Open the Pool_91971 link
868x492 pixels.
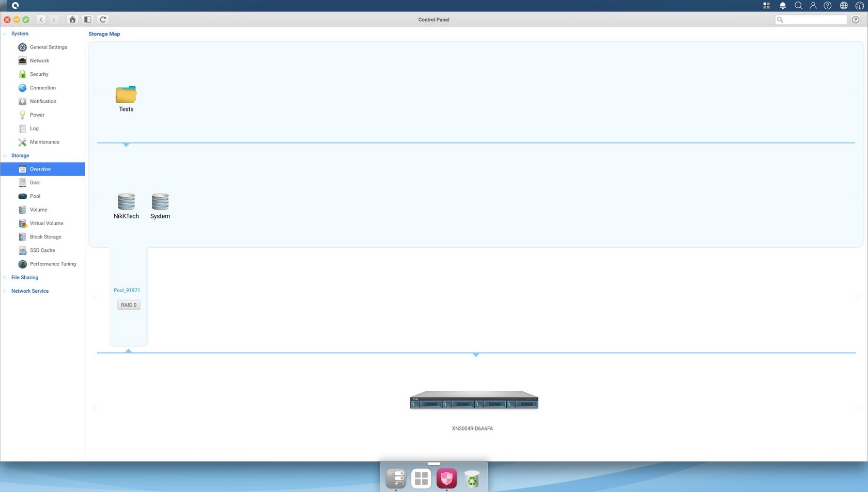pos(127,290)
